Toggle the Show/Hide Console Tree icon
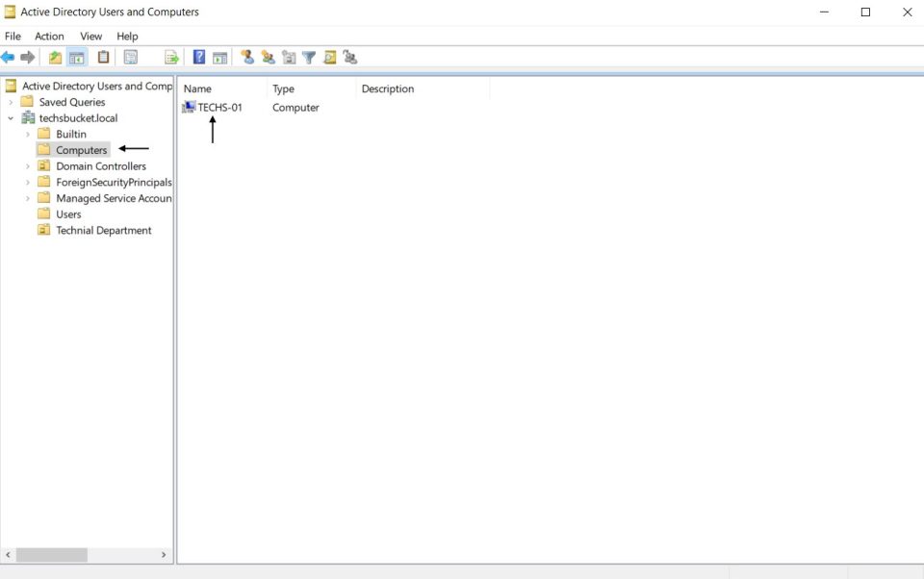Viewport: 924px width, 579px height. [x=77, y=57]
